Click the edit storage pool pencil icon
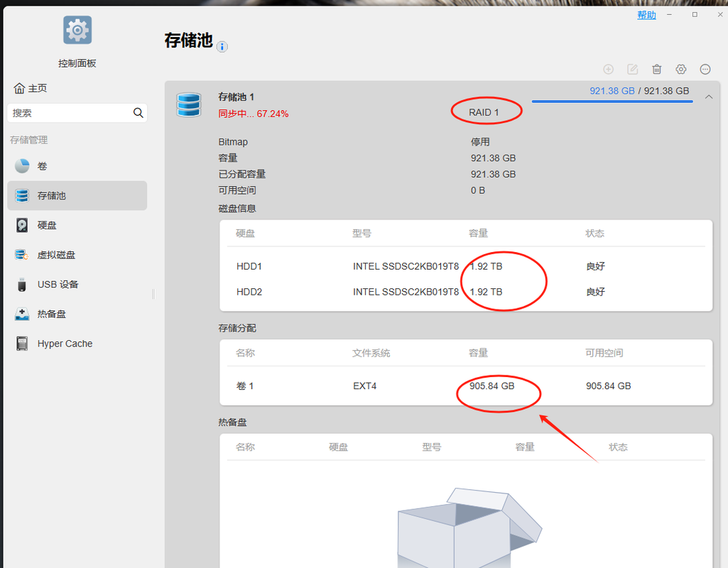 (x=632, y=69)
